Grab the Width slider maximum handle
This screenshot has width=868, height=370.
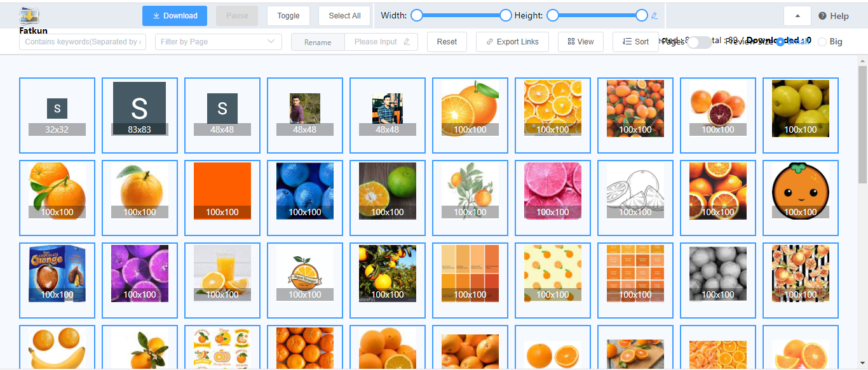point(506,15)
